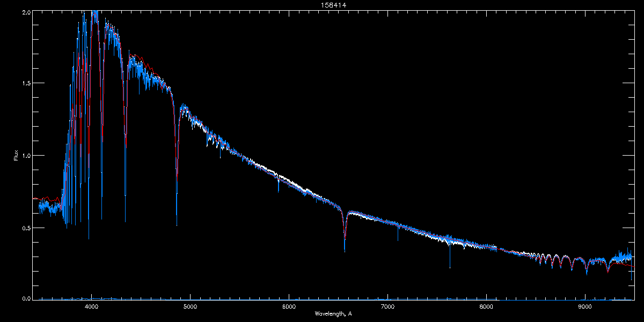Select the 9000 x-axis tick label
Viewport: 644px width, 322px height.
pyautogui.click(x=585, y=306)
